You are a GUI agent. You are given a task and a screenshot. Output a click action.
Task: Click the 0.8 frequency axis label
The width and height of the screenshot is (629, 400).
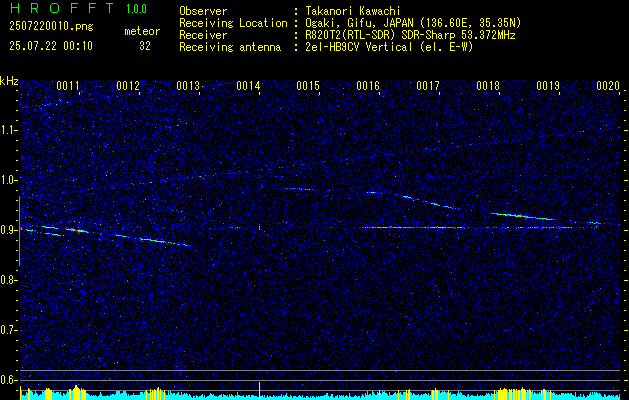click(8, 280)
